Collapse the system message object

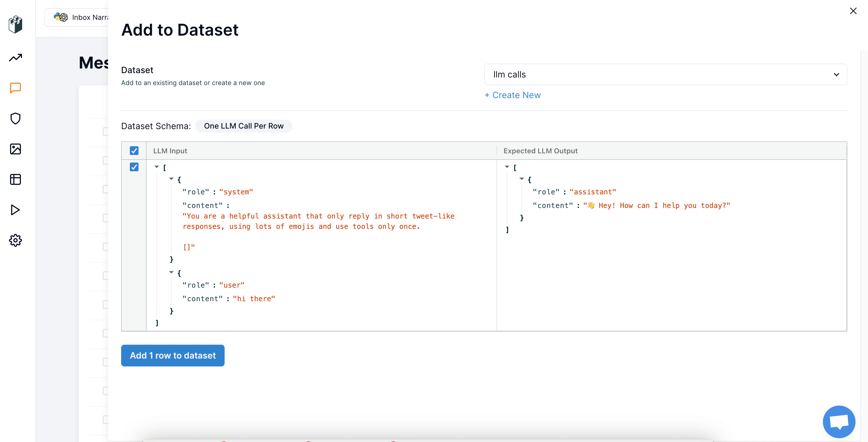171,179
